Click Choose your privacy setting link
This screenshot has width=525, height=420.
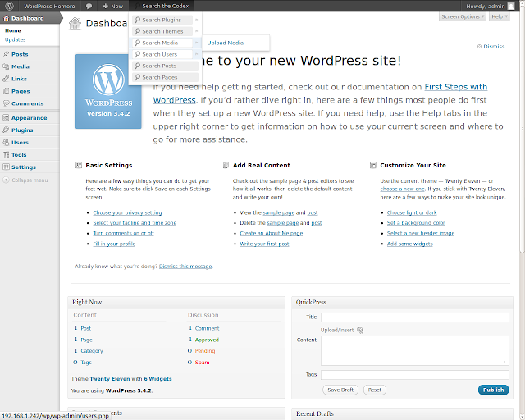pos(127,212)
